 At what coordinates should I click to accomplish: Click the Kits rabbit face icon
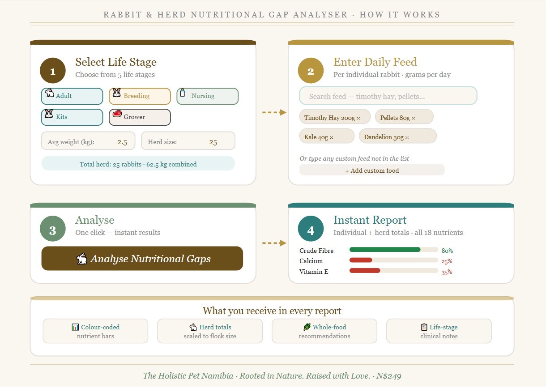49,114
